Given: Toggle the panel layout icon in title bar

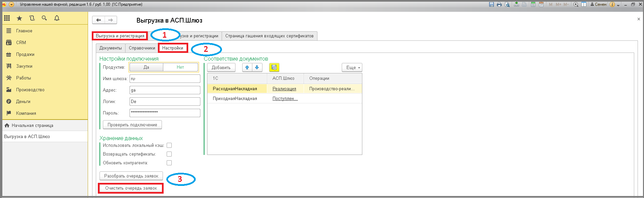Looking at the screenshot, I should pyautogui.click(x=584, y=4).
